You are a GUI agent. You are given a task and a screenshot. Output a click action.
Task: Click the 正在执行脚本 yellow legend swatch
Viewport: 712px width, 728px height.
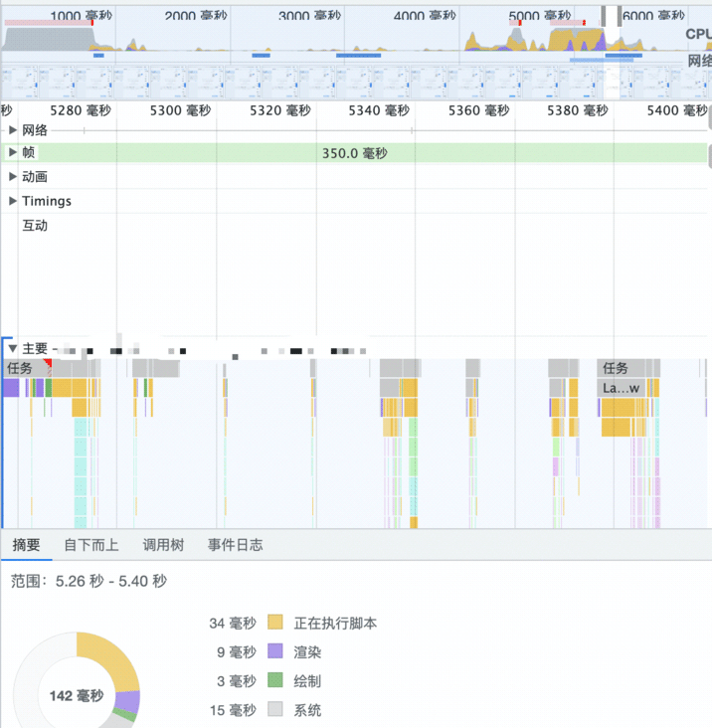[275, 623]
